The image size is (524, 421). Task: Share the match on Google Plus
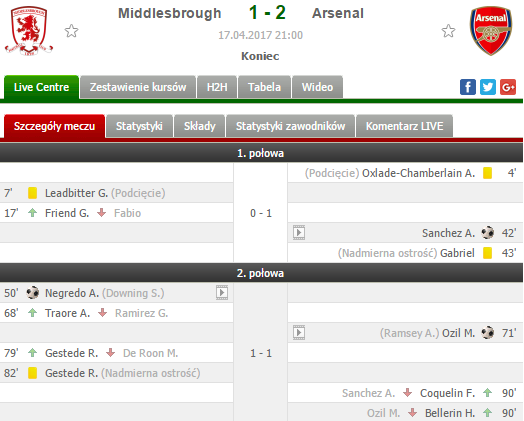[x=508, y=87]
